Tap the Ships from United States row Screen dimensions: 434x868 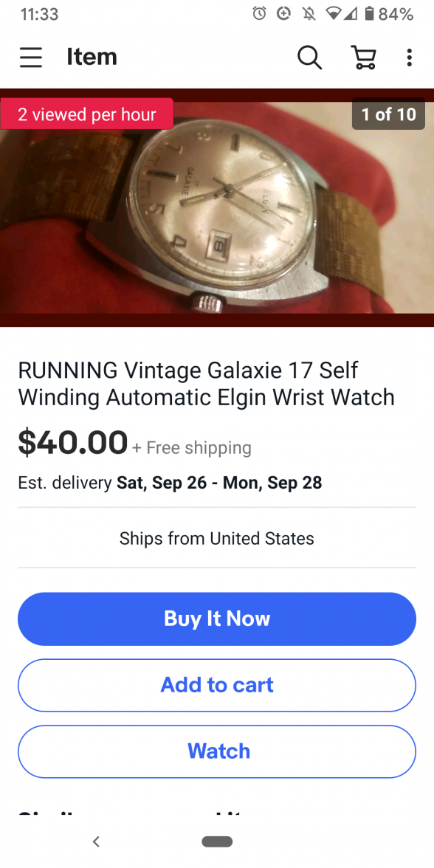(217, 538)
